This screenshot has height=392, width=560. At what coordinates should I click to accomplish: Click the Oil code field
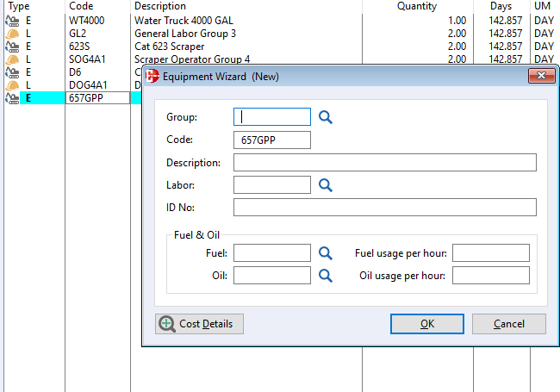point(272,276)
